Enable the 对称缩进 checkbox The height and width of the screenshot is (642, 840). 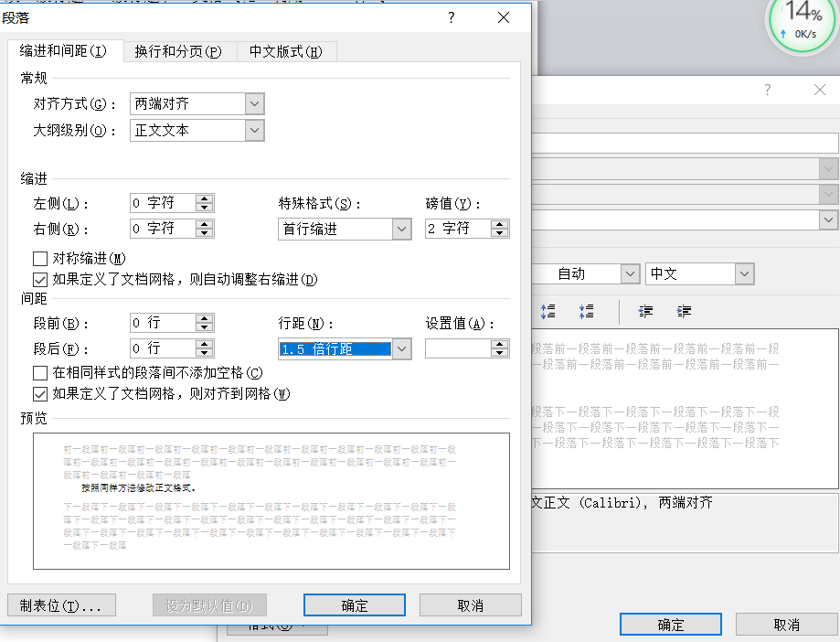tap(39, 259)
